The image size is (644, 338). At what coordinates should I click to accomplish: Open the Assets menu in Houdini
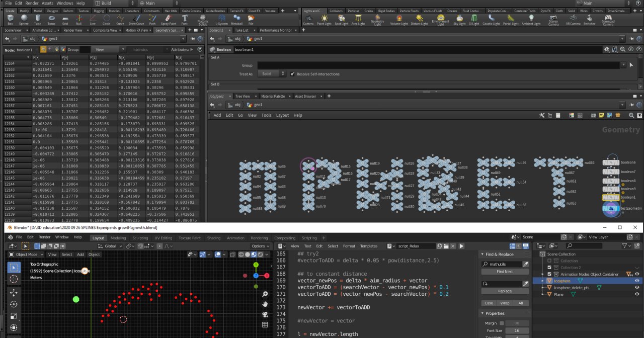[x=47, y=3]
